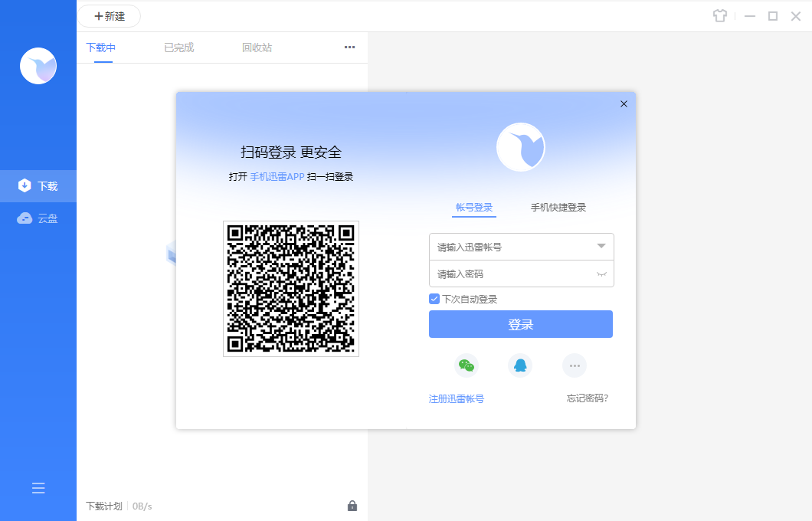Image resolution: width=812 pixels, height=521 pixels.
Task: Click the 新建 new task button
Action: point(110,16)
